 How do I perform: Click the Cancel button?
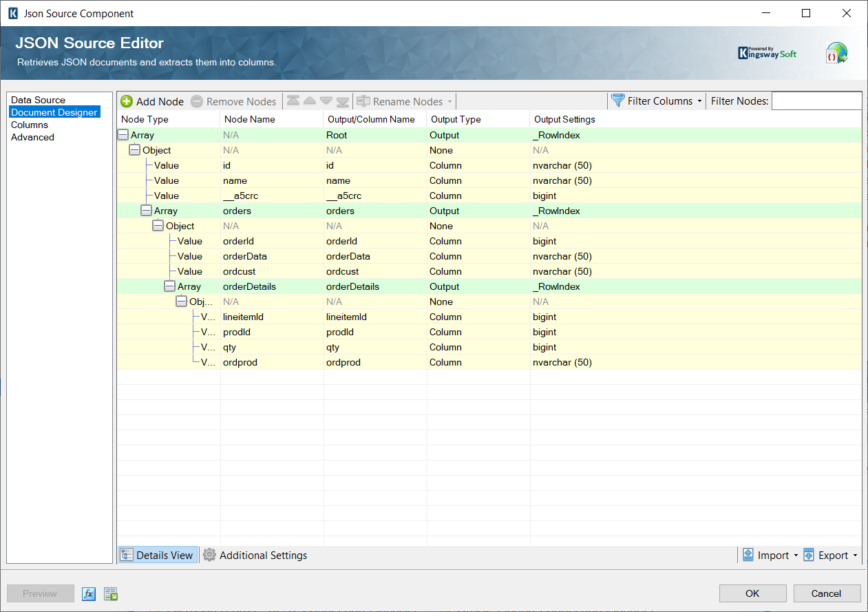coord(827,593)
